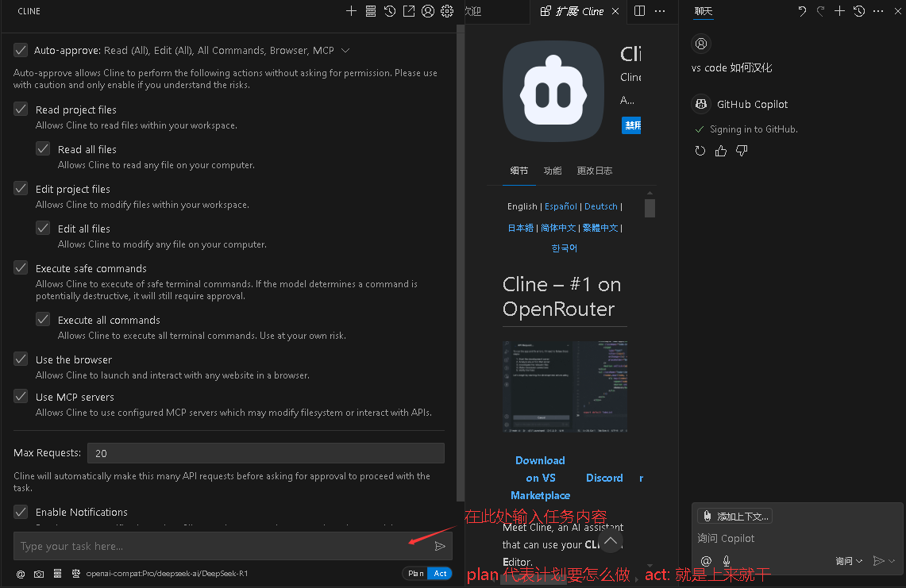This screenshot has width=906, height=588.
Task: Select the 更改日志 tab
Action: (595, 171)
